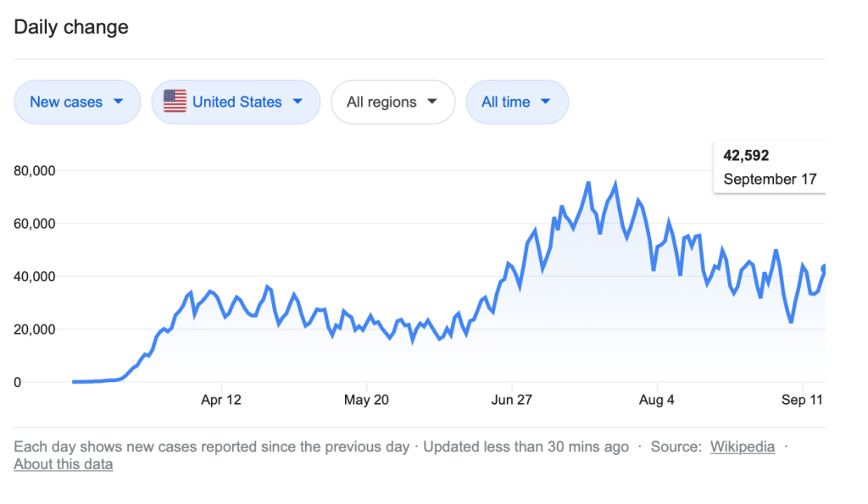The width and height of the screenshot is (868, 504).
Task: Click the 20,000 y-axis label
Action: point(35,330)
